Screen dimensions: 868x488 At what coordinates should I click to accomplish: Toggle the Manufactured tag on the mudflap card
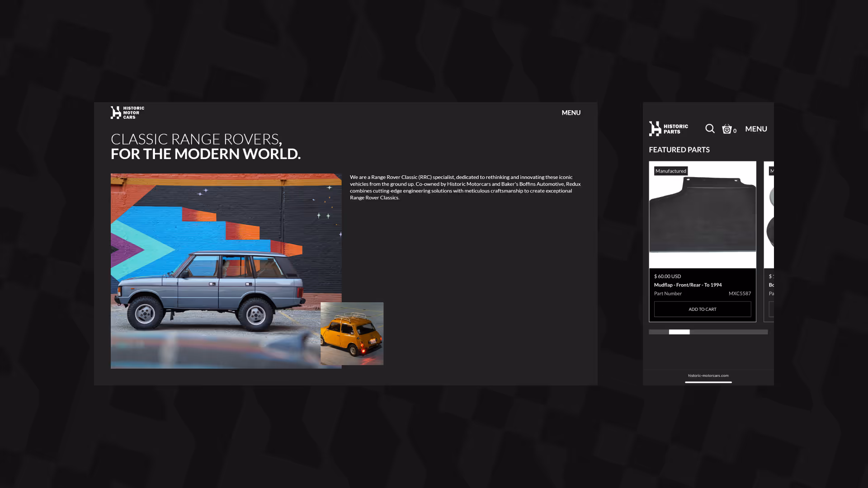[x=670, y=170]
